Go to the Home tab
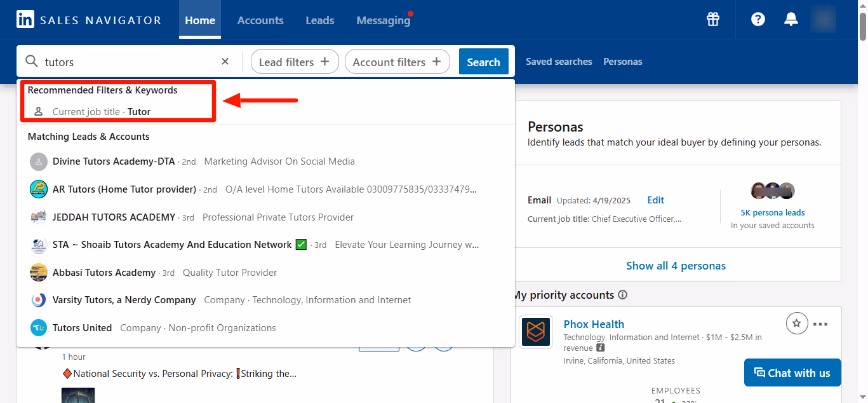This screenshot has width=868, height=403. pyautogui.click(x=200, y=20)
